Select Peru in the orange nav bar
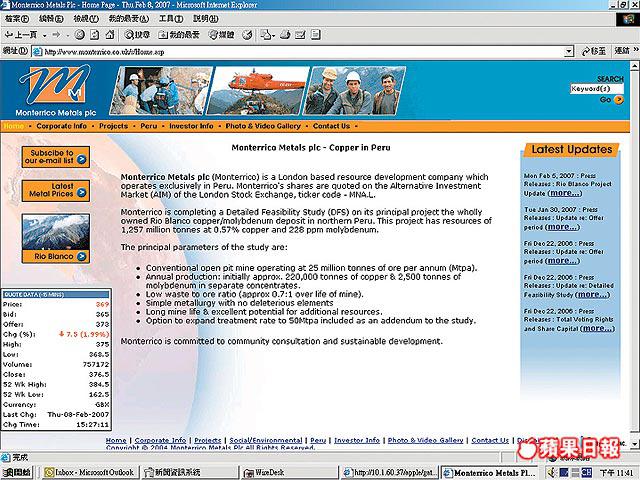The height and width of the screenshot is (480, 640). click(x=149, y=126)
